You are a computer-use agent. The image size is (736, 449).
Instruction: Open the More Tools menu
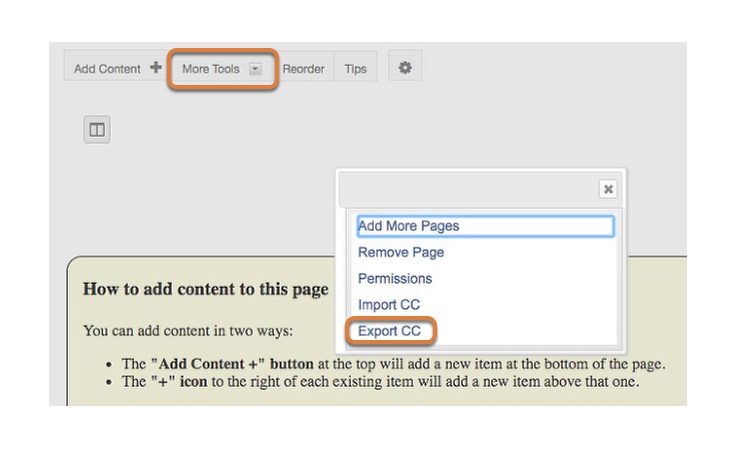point(222,69)
